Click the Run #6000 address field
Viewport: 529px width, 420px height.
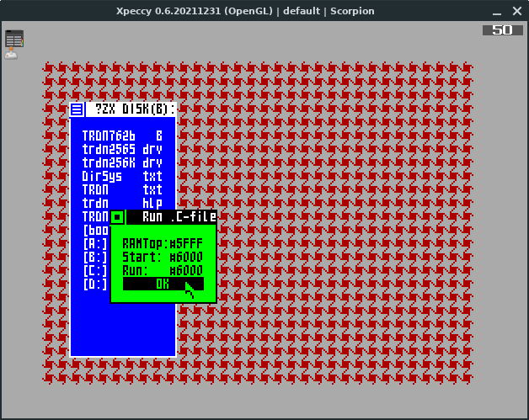[x=186, y=271]
